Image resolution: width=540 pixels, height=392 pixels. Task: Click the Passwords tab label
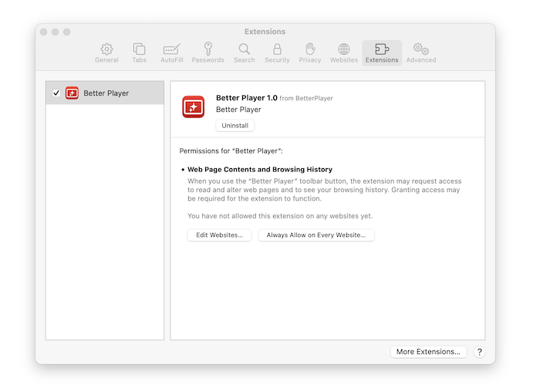[208, 60]
